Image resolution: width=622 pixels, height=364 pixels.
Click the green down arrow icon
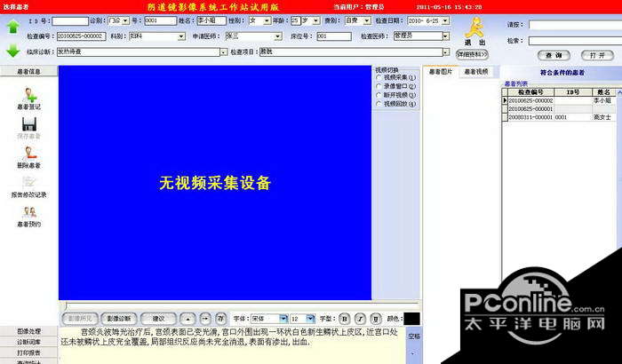(x=13, y=51)
